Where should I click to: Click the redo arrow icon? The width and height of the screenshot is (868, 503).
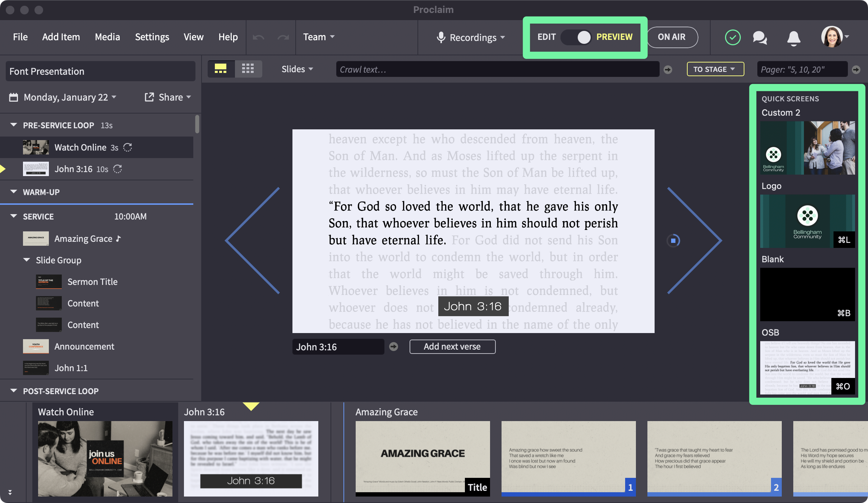tap(283, 37)
